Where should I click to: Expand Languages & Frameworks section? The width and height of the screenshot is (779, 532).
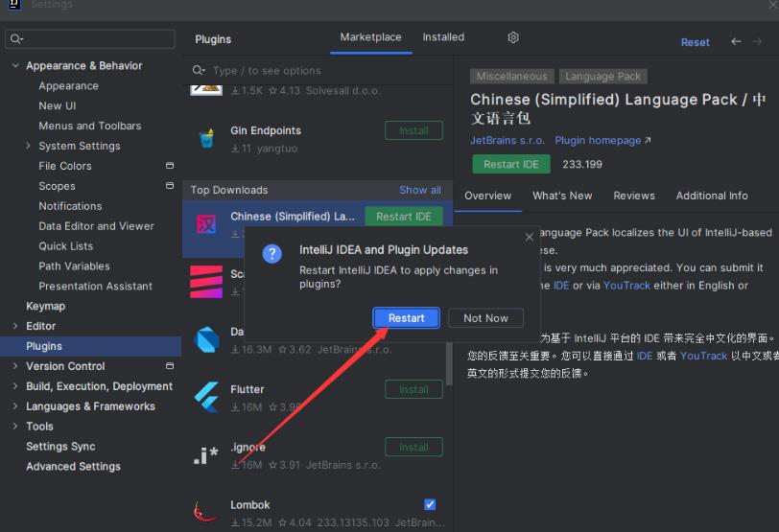[x=15, y=405]
